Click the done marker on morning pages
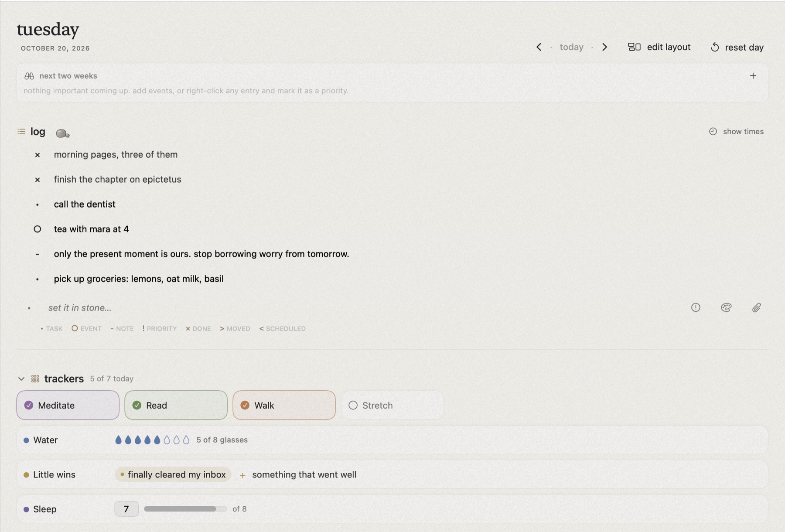 pos(38,155)
